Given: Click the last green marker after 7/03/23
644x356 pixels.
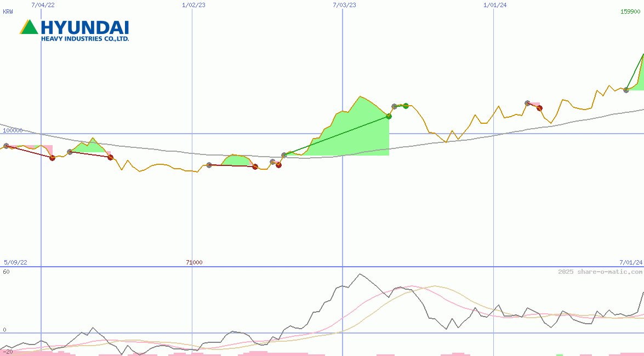Looking at the screenshot, I should click(x=406, y=106).
